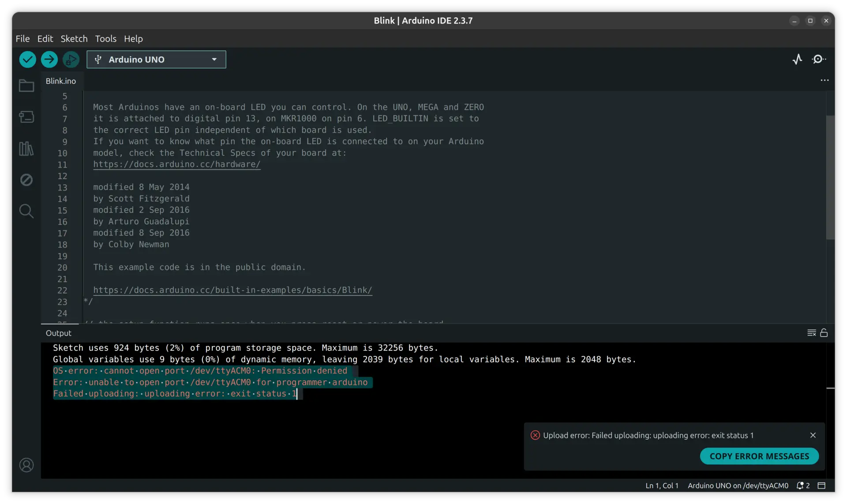Verify the sketch with the checkmark icon

click(27, 59)
